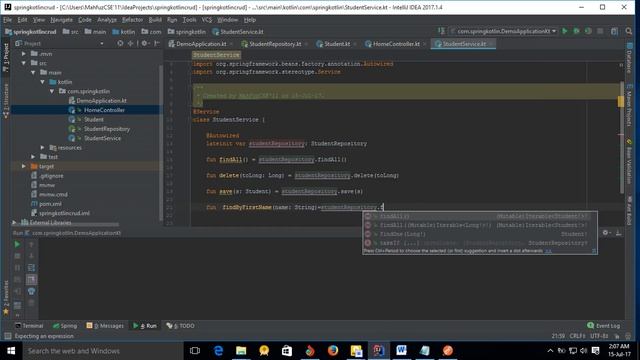Open Project panel settings gear icon
The width and height of the screenshot is (640, 360).
click(x=144, y=43)
